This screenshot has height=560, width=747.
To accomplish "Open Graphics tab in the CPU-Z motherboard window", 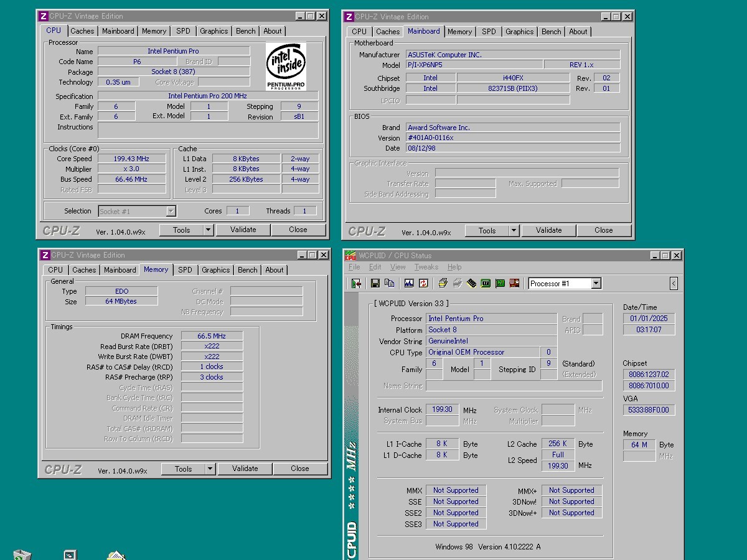I will point(519,32).
